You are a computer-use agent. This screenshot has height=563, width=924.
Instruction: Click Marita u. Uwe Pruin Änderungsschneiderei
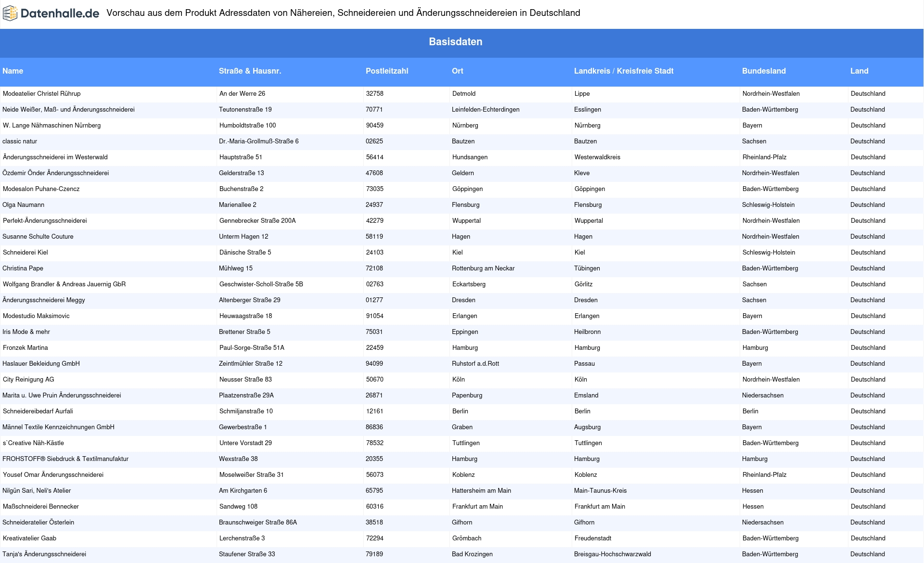click(62, 395)
